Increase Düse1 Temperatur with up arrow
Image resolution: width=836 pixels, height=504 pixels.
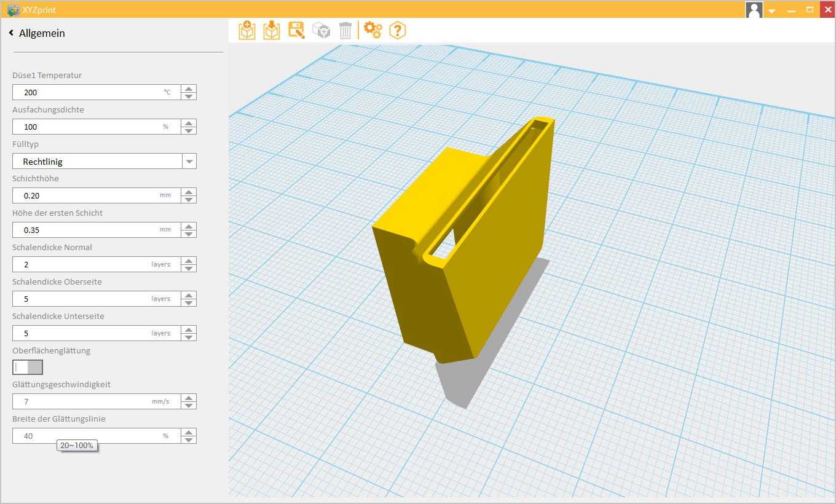[x=189, y=89]
